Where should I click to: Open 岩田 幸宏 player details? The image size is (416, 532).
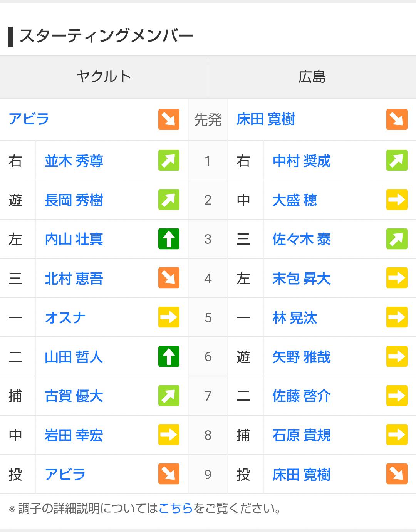74,435
